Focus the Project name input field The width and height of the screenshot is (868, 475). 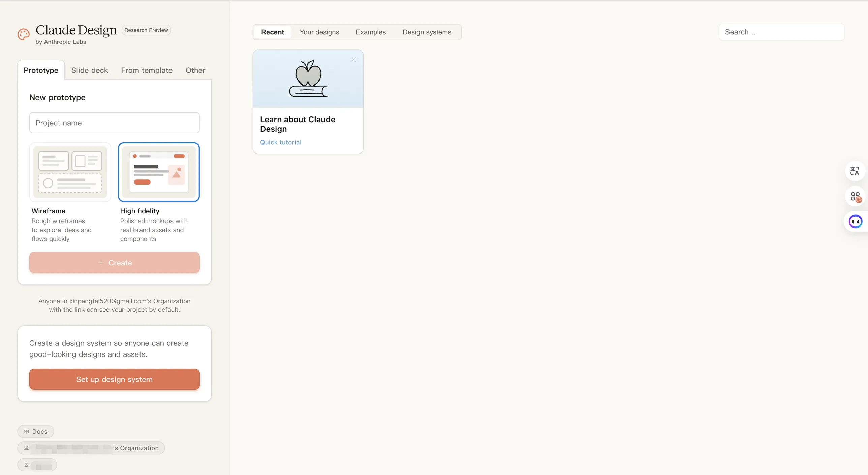(x=115, y=123)
